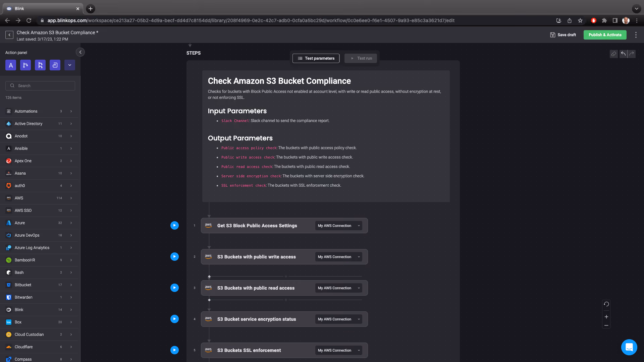
Task: Run step 3 public read access
Action: click(174, 288)
